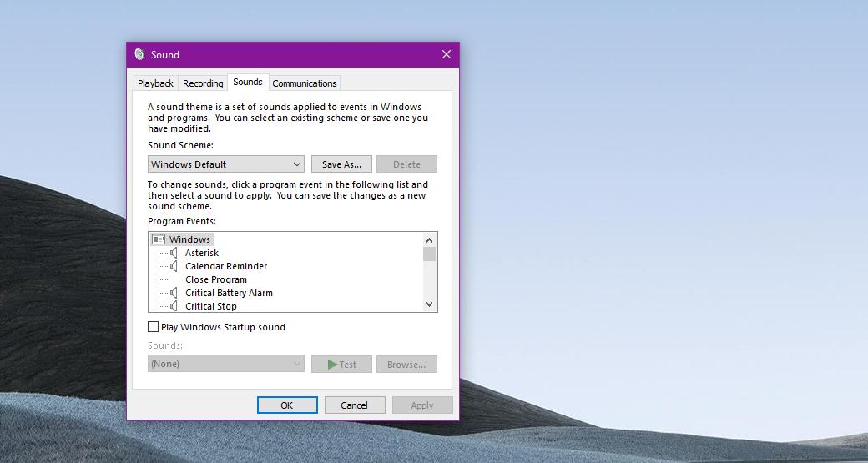This screenshot has height=463, width=868.
Task: Open the Sound Scheme dropdown
Action: [x=226, y=164]
